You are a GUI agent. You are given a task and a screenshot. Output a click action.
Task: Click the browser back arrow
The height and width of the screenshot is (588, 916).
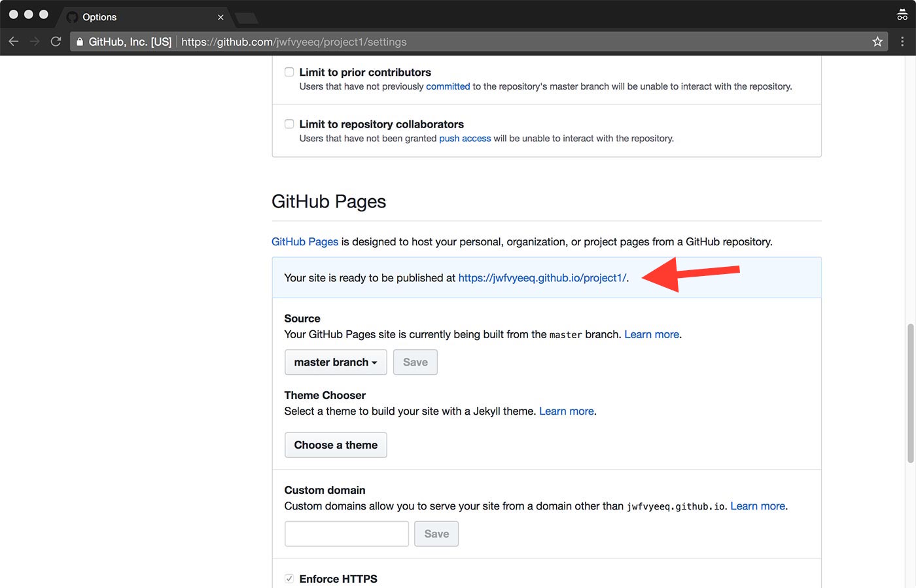(x=14, y=42)
